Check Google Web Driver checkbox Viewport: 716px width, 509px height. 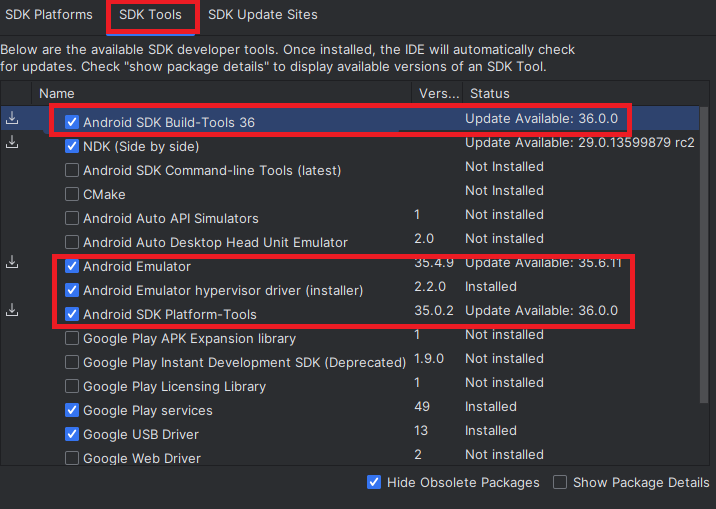[72, 458]
